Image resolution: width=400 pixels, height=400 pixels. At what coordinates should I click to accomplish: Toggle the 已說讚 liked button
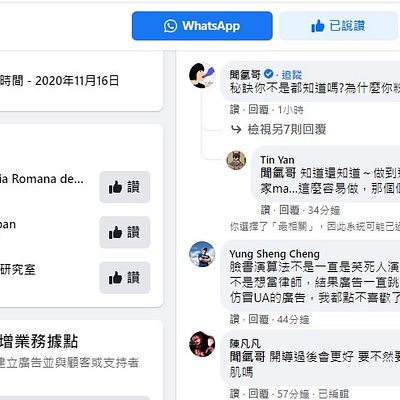click(339, 26)
